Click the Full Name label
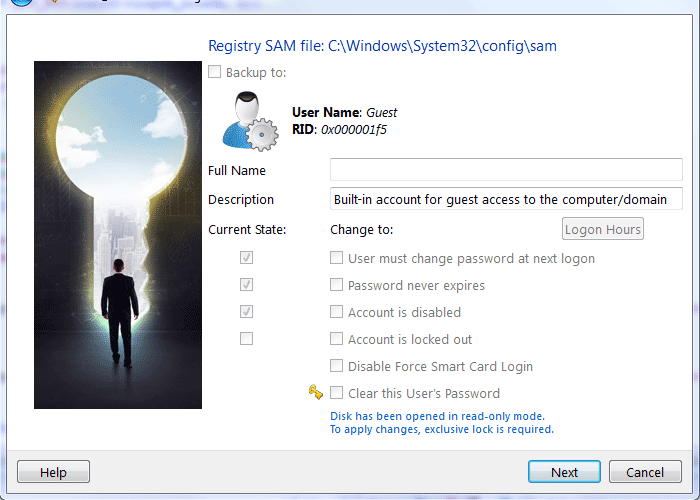 tap(237, 171)
